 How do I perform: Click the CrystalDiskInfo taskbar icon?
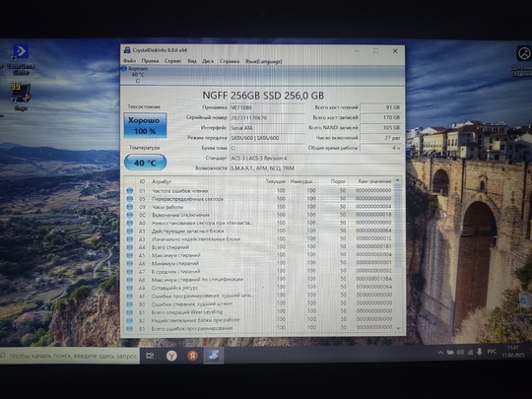click(x=214, y=356)
